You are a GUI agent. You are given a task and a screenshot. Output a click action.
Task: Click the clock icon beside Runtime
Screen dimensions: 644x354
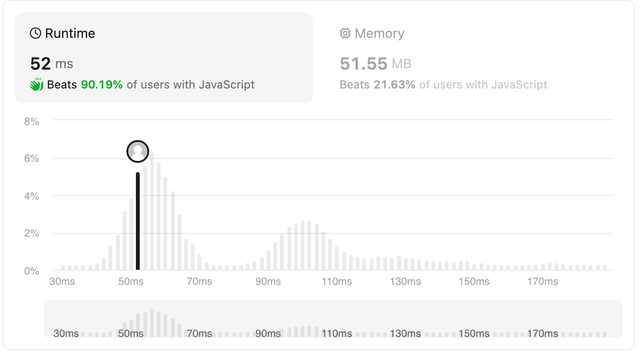click(x=36, y=33)
